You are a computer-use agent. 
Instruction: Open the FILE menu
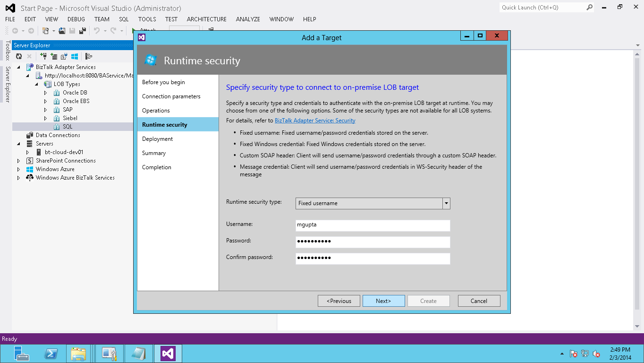tap(10, 19)
